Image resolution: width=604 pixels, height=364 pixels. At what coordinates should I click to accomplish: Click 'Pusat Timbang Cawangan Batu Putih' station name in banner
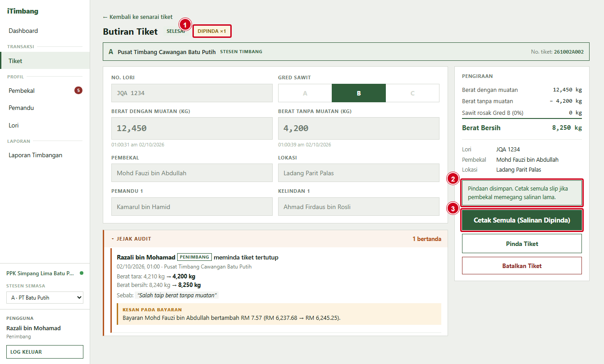point(167,52)
